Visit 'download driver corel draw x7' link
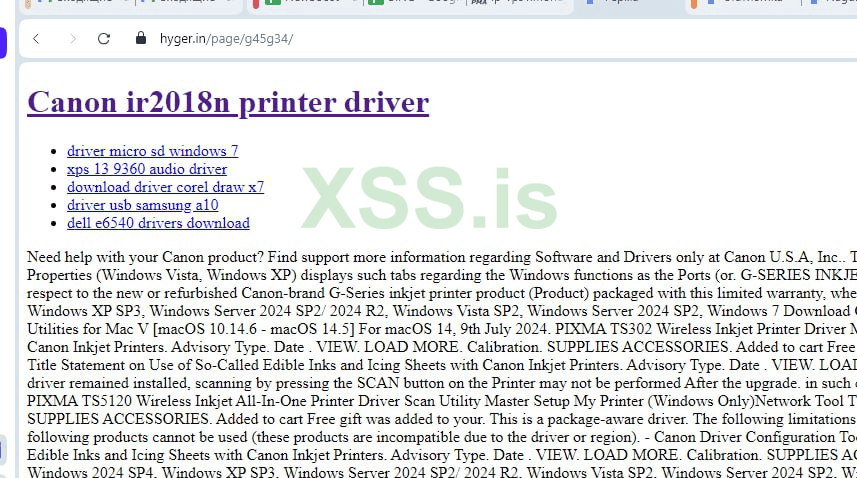This screenshot has height=478, width=857. [166, 187]
